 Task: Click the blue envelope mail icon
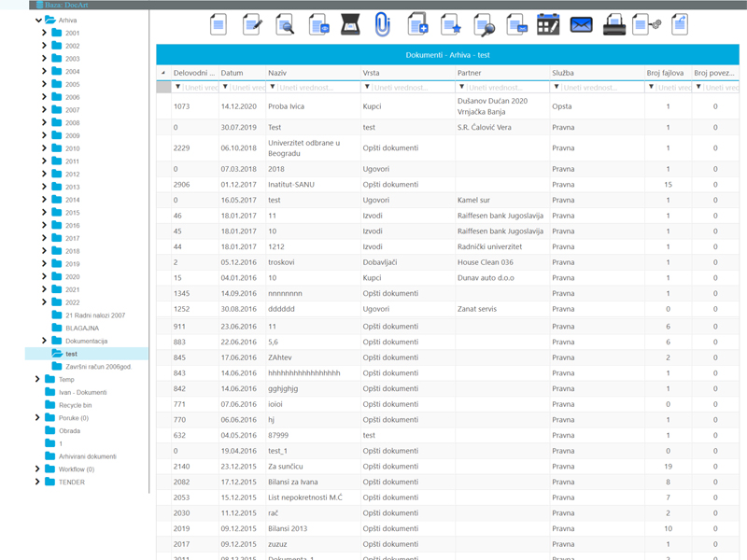tap(581, 24)
